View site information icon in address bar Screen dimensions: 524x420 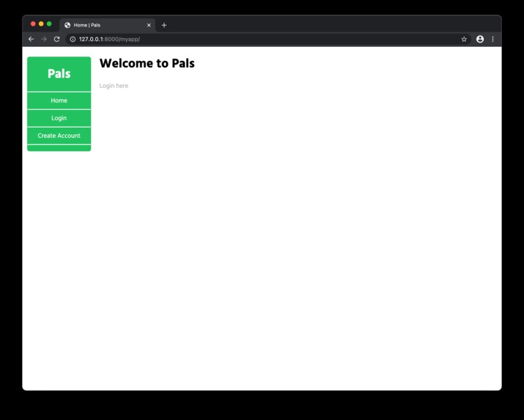(73, 39)
